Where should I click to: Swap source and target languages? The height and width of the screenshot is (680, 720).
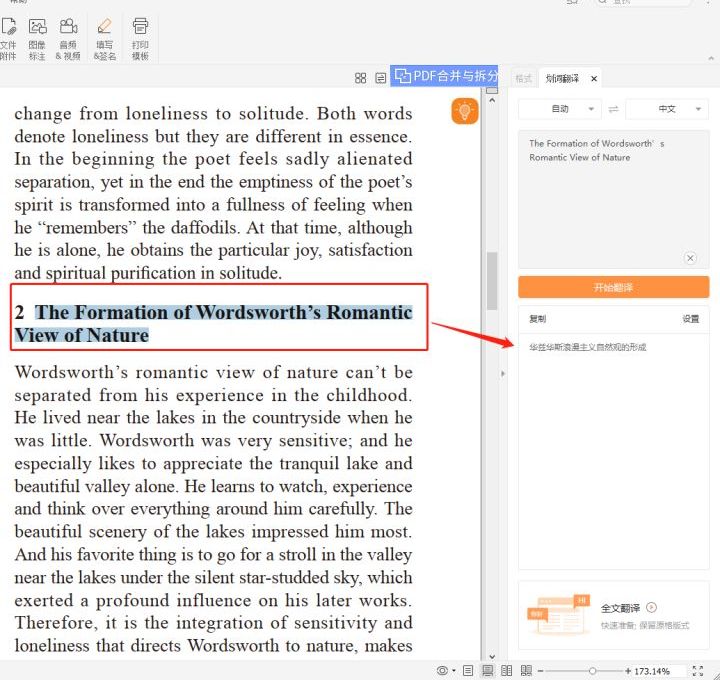(613, 109)
